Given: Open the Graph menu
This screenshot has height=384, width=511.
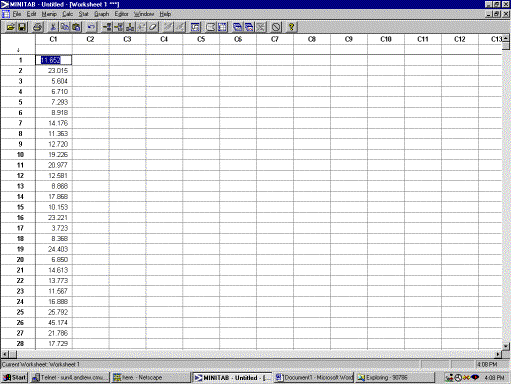Looking at the screenshot, I should coord(102,14).
